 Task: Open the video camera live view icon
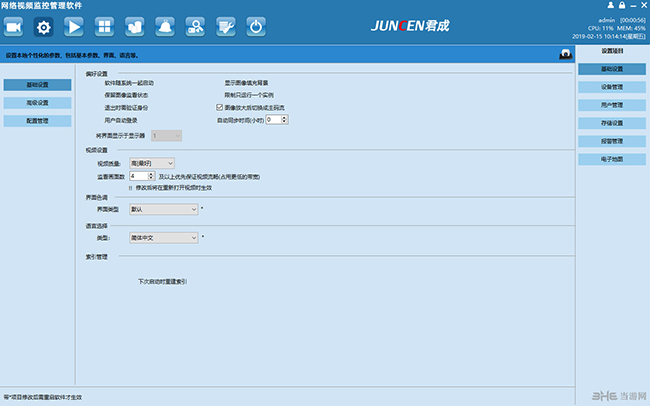coord(14,26)
